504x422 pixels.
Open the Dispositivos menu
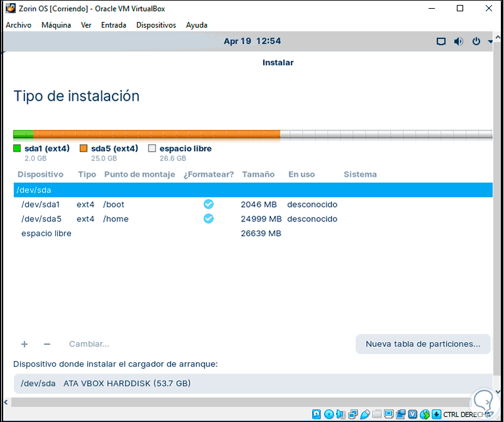tap(156, 25)
